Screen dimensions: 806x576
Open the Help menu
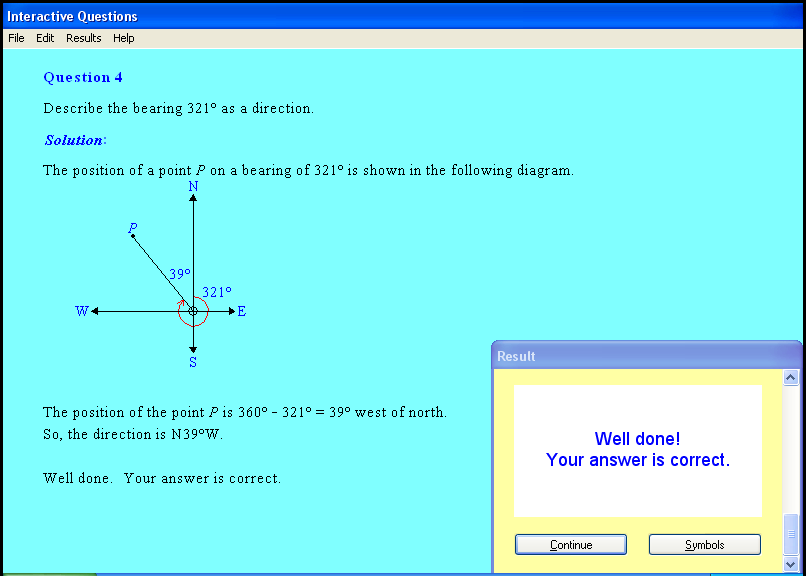(x=123, y=38)
